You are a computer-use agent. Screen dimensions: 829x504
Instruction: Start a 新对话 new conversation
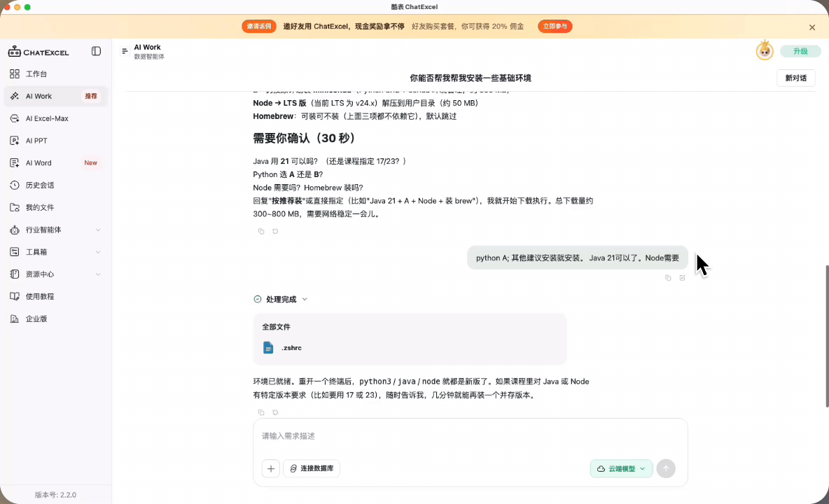click(x=795, y=78)
